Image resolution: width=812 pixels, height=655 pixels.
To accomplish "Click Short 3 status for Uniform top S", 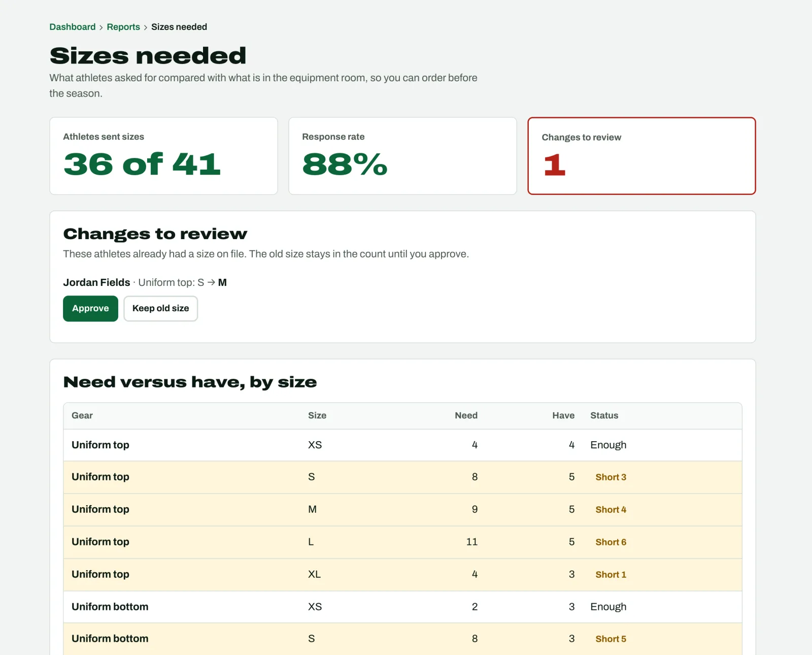I will pos(611,477).
